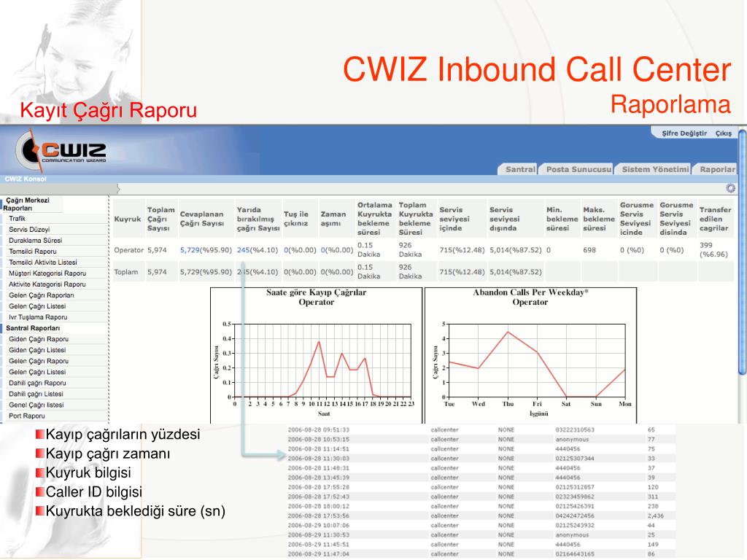The width and height of the screenshot is (747, 560).
Task: Open Gelen Çağrı Raporu under Santral
Action: point(39,361)
